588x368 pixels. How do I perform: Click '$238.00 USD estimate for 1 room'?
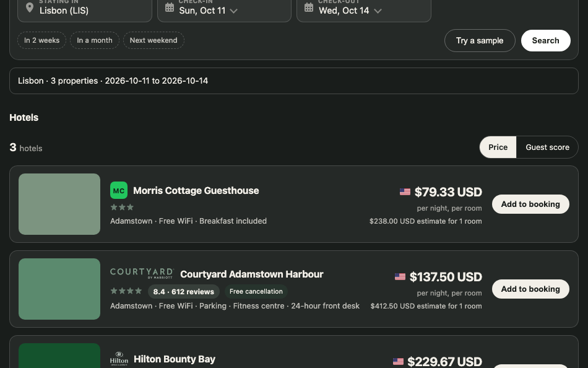pos(426,221)
